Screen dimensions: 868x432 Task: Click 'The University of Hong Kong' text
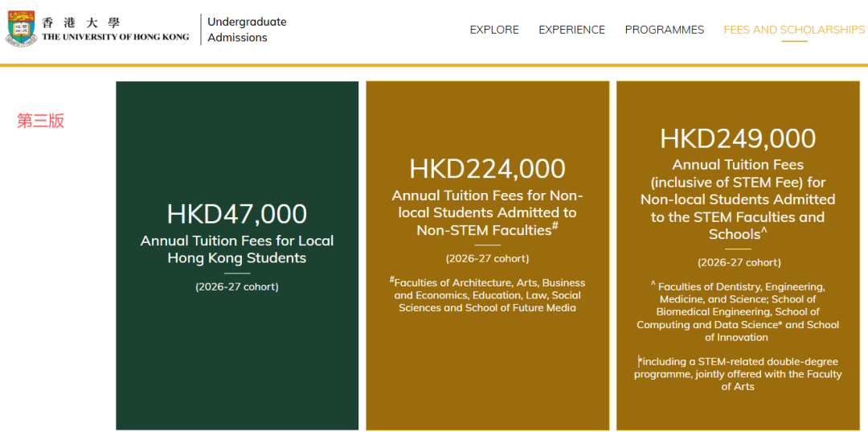115,37
